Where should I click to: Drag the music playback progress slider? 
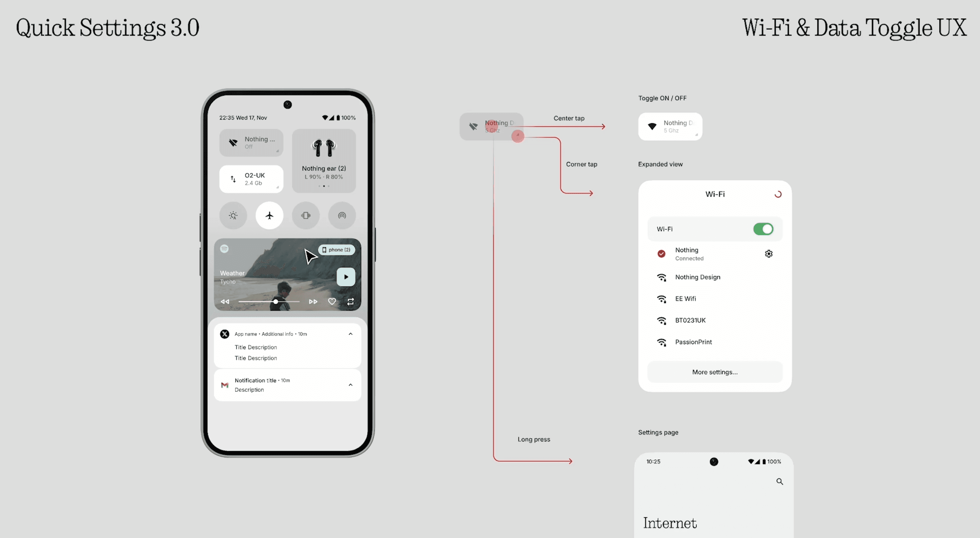tap(275, 302)
